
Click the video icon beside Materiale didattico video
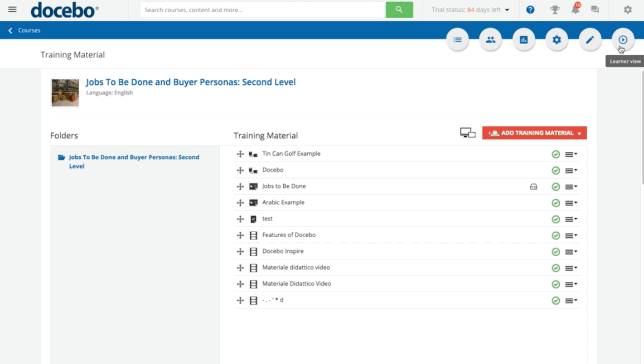253,268
